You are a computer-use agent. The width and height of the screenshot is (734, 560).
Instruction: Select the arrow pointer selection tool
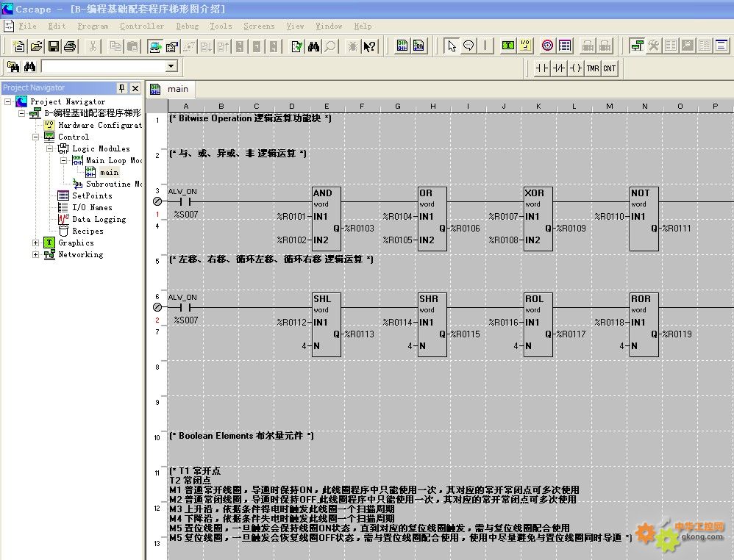tap(452, 46)
